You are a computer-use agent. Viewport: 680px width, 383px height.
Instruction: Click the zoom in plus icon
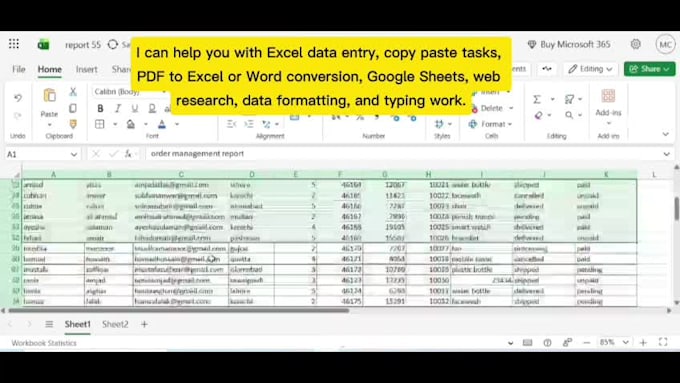click(x=643, y=343)
